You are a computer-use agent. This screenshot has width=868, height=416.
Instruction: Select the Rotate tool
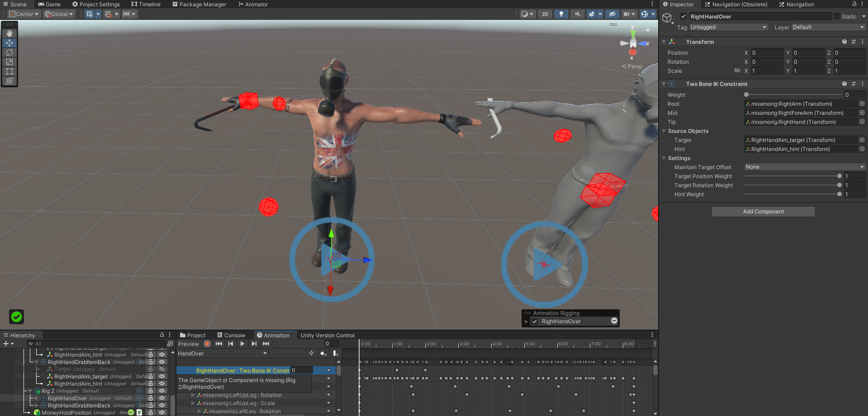click(9, 52)
